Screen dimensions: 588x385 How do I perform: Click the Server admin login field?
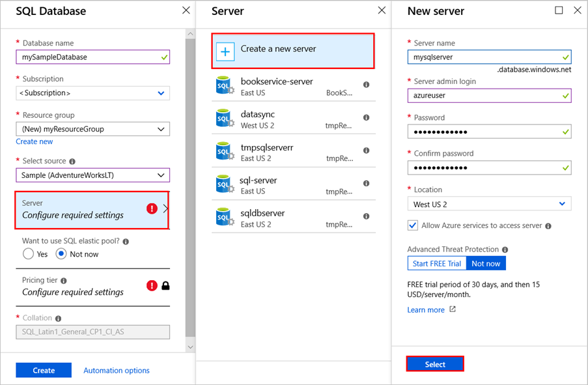(x=490, y=96)
